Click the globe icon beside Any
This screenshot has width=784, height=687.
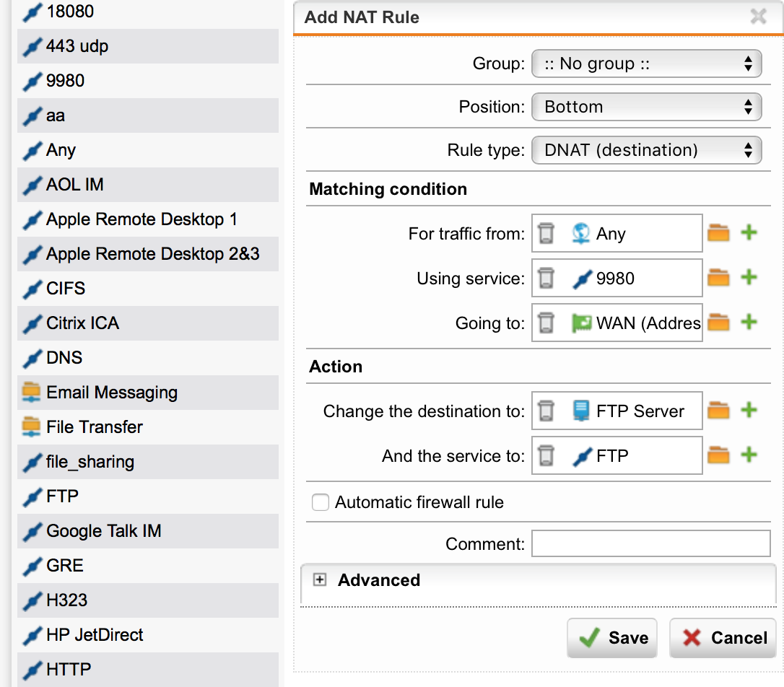(x=581, y=233)
